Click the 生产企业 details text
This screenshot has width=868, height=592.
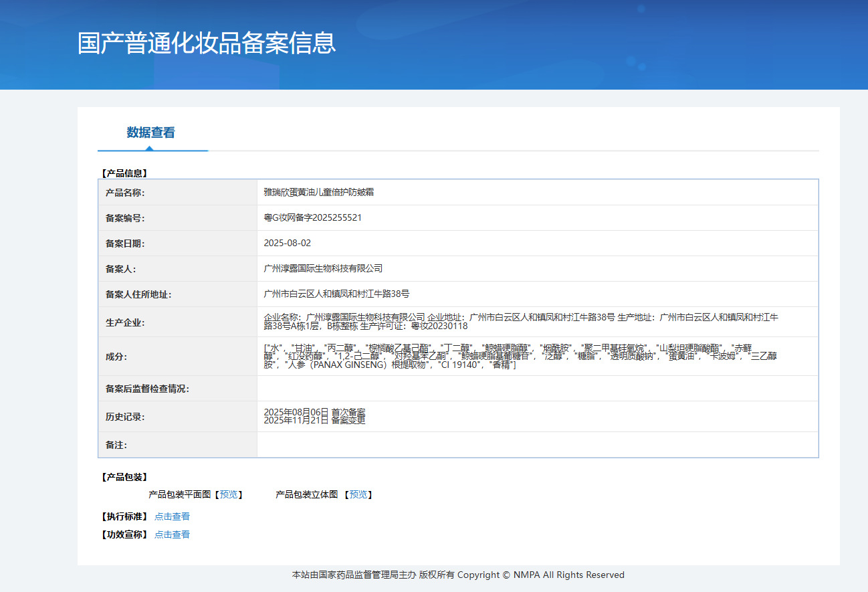(520, 322)
